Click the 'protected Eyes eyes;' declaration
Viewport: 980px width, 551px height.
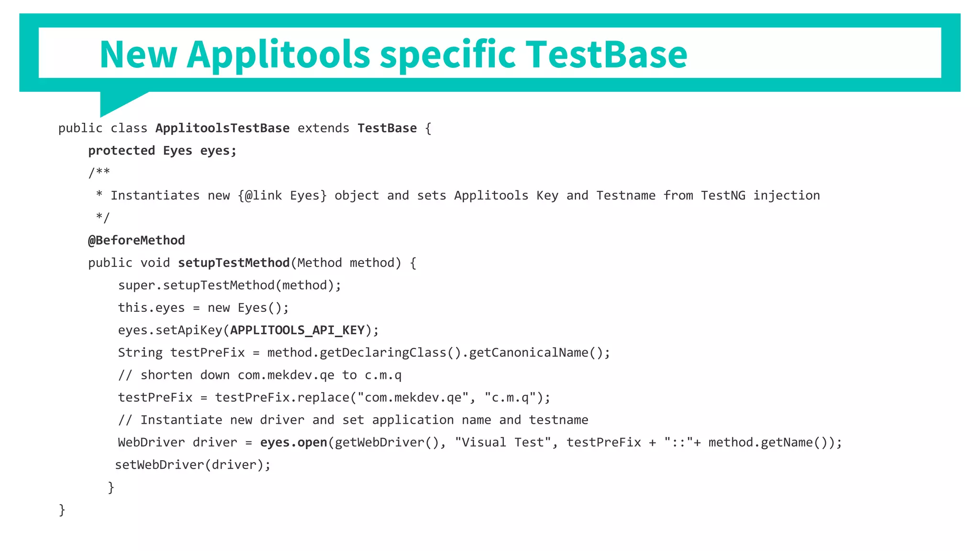tap(162, 151)
